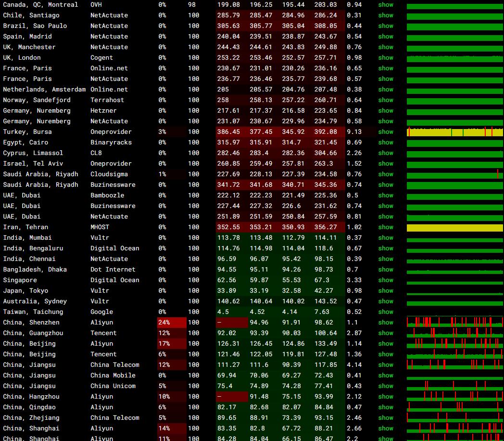
Task: Click show for Norway, Sandefjord
Action: 385,100
